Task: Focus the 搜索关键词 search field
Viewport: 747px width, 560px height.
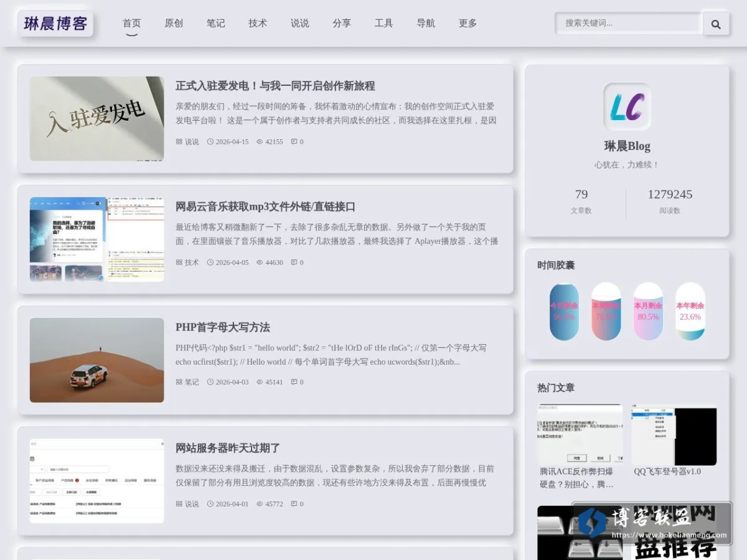Action: point(629,23)
